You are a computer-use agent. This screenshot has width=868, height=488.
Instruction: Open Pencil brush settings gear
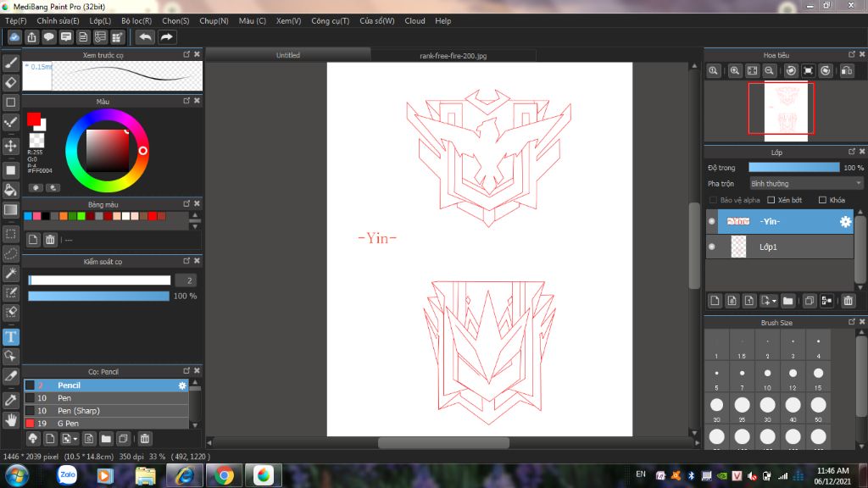pyautogui.click(x=182, y=385)
